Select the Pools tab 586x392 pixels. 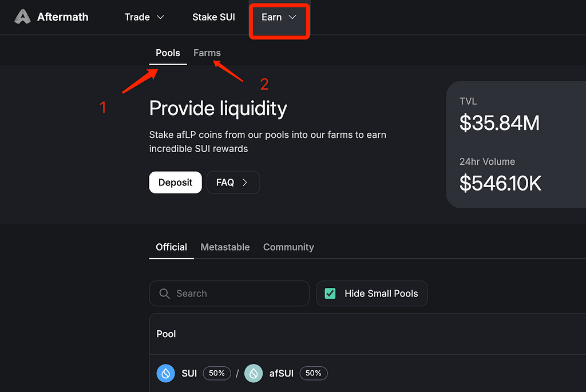click(x=168, y=53)
